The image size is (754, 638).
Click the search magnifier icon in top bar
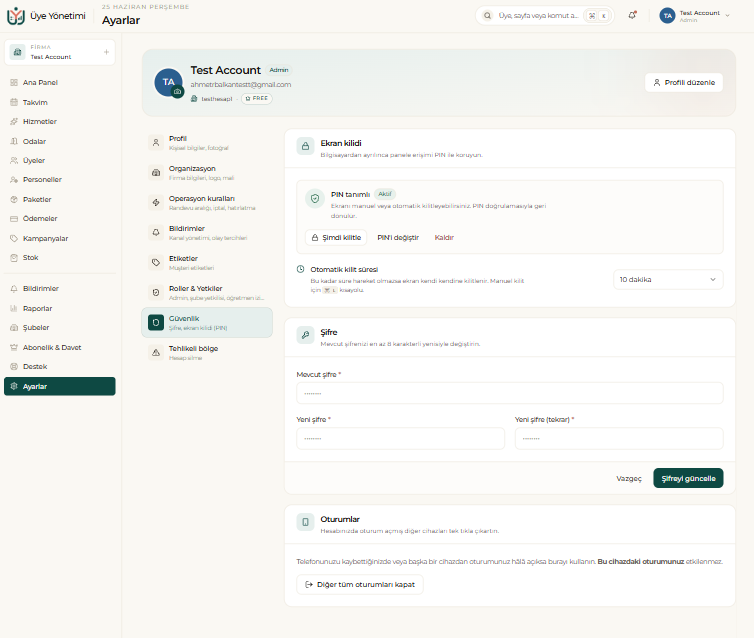tap(487, 15)
